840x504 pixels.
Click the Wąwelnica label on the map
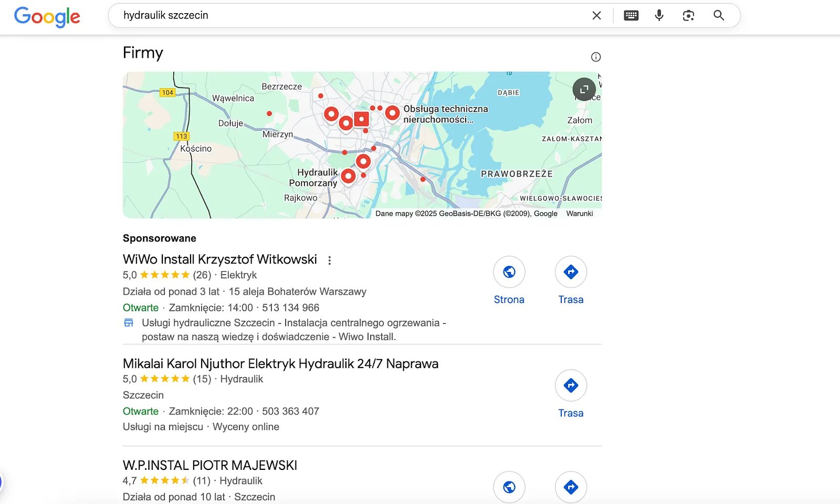pyautogui.click(x=233, y=98)
